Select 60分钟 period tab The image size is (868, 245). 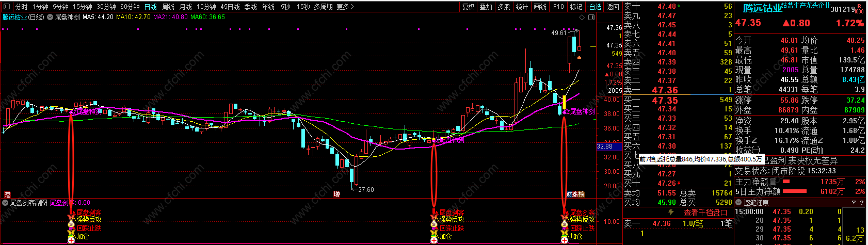pyautogui.click(x=130, y=7)
